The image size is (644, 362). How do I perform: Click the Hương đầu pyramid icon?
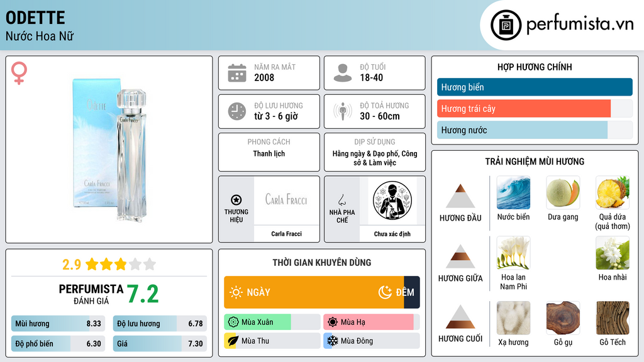460,196
